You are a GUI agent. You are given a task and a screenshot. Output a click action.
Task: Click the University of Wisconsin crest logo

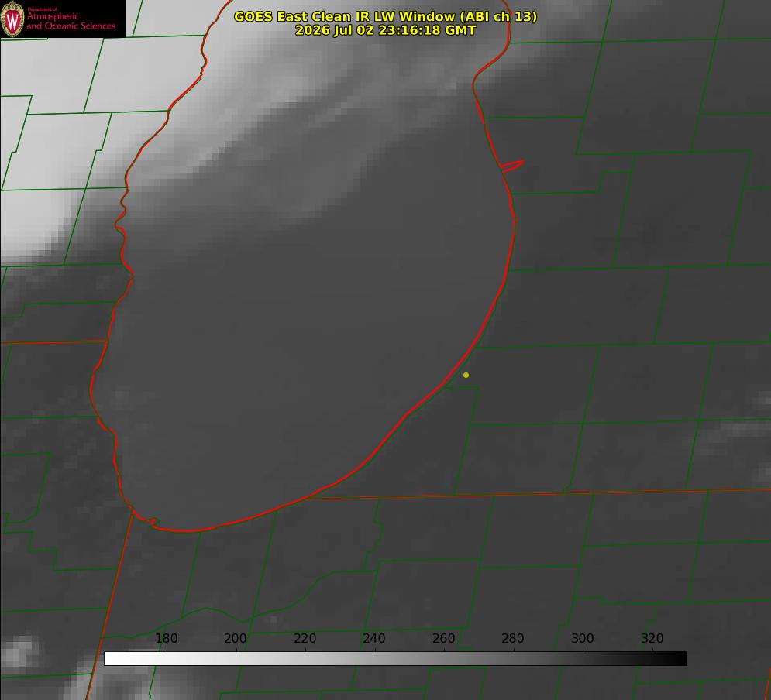(x=12, y=19)
